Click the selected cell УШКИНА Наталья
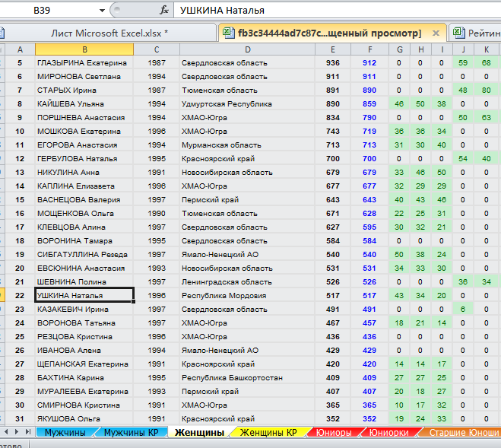 pos(84,295)
